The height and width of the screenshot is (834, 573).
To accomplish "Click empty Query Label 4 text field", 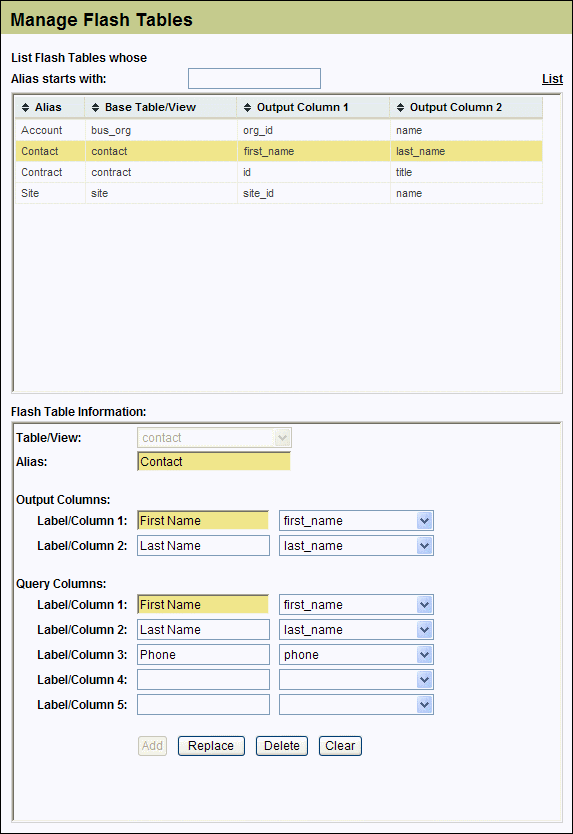I will (x=203, y=680).
